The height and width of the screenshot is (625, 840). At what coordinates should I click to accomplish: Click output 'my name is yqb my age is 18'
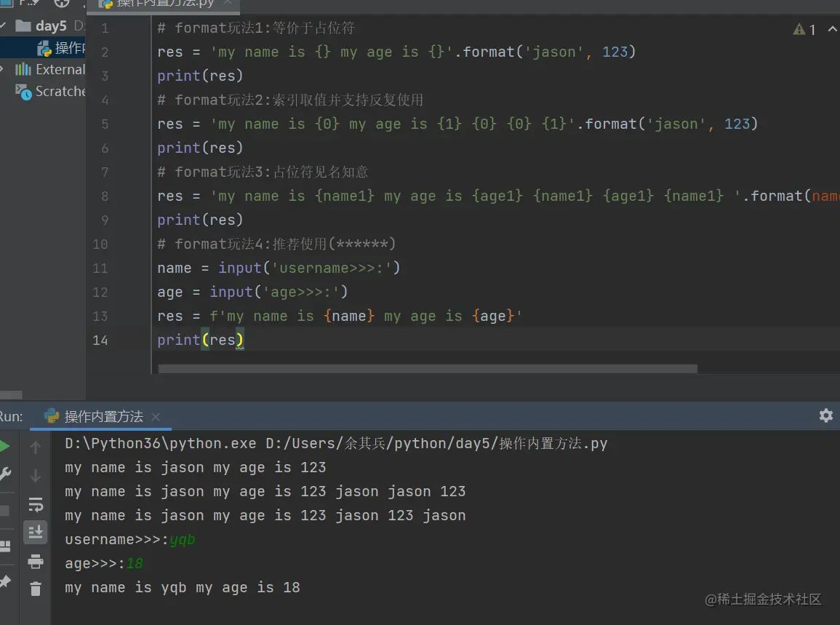[182, 588]
